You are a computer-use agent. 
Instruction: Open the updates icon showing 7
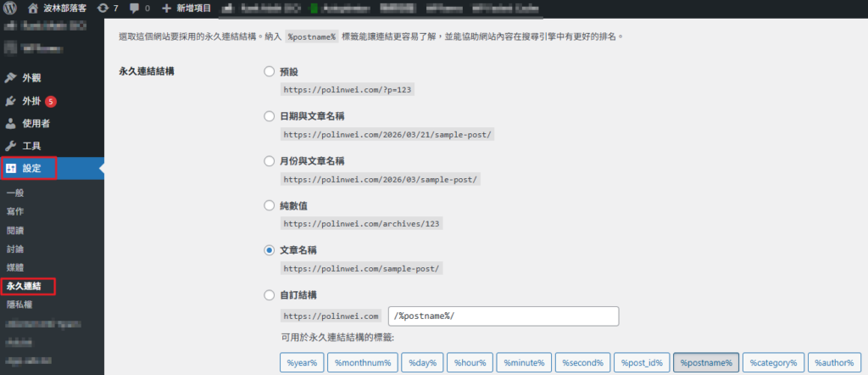(102, 8)
